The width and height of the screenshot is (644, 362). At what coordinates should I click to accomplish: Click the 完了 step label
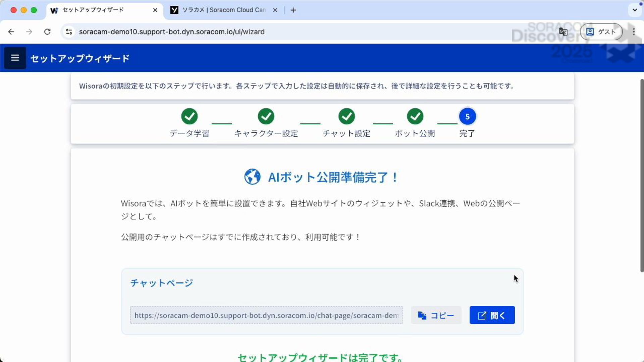467,133
